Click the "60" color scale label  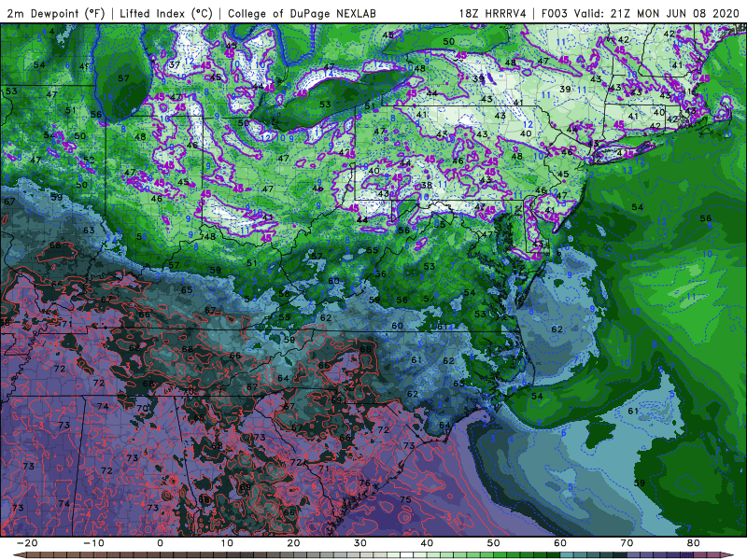point(560,543)
